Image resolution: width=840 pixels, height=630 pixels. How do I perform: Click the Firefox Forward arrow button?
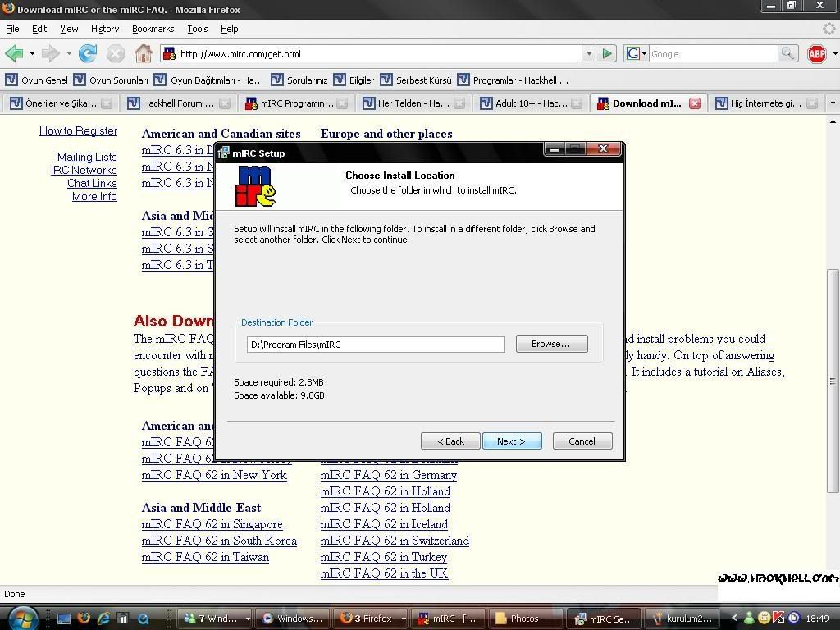click(x=50, y=53)
